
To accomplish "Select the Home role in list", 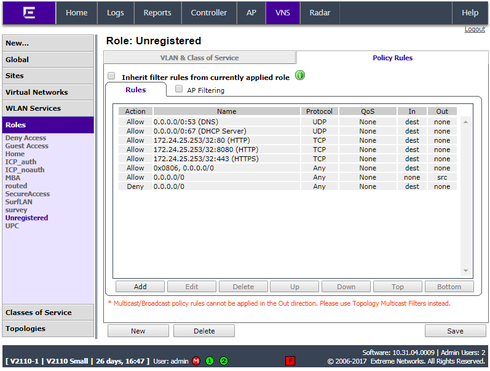I will (x=15, y=154).
